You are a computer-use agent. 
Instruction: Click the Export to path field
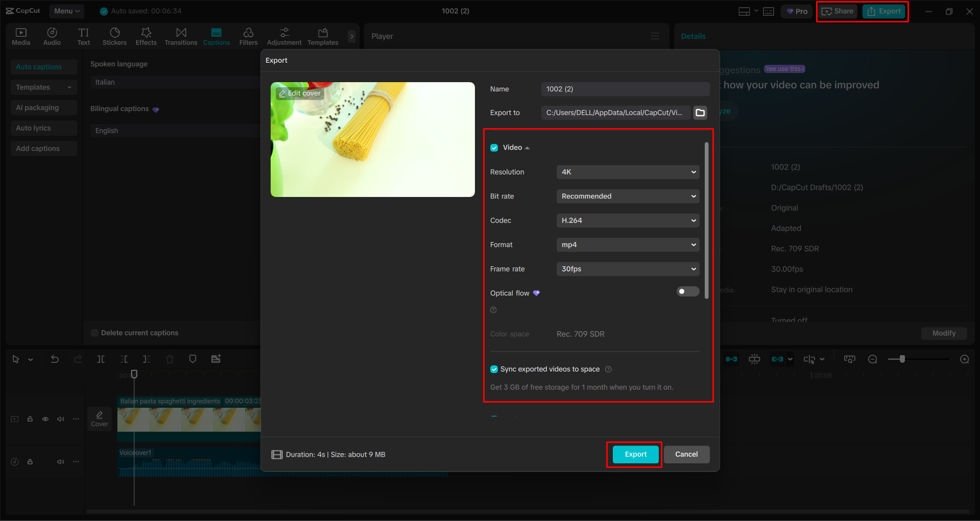pyautogui.click(x=615, y=112)
